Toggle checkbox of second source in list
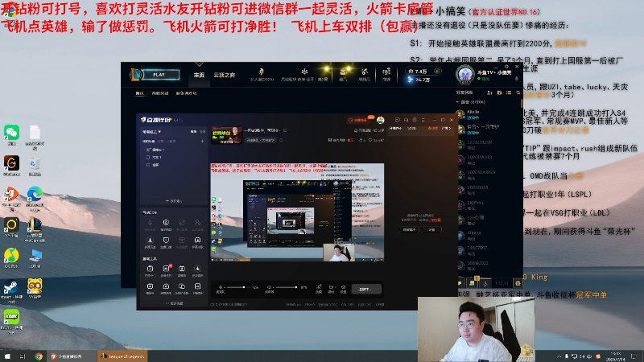 pyautogui.click(x=148, y=157)
